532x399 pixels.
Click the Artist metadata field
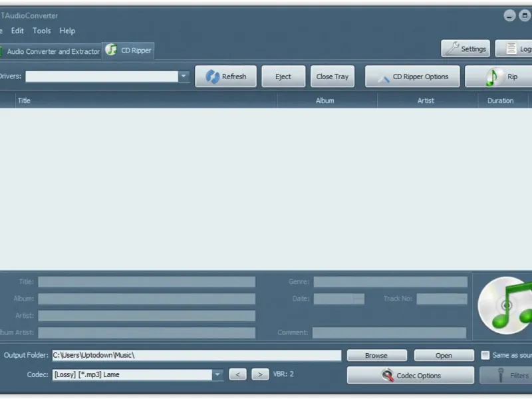146,315
